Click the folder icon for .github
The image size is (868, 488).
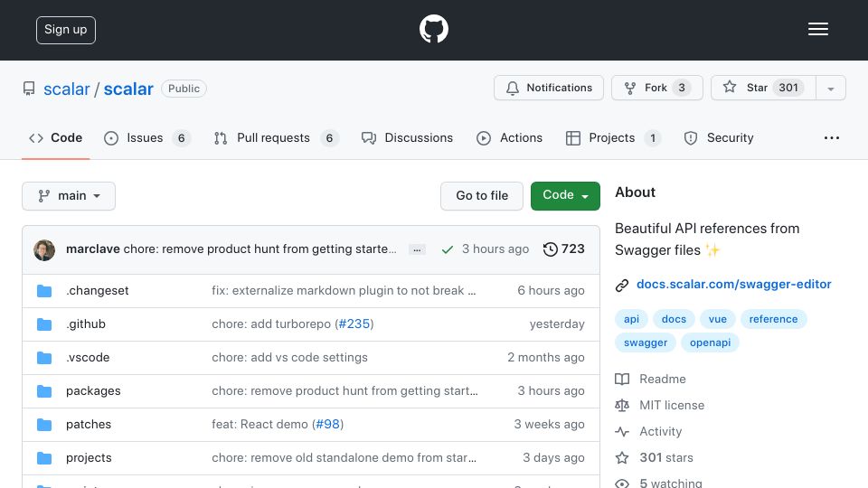44,324
